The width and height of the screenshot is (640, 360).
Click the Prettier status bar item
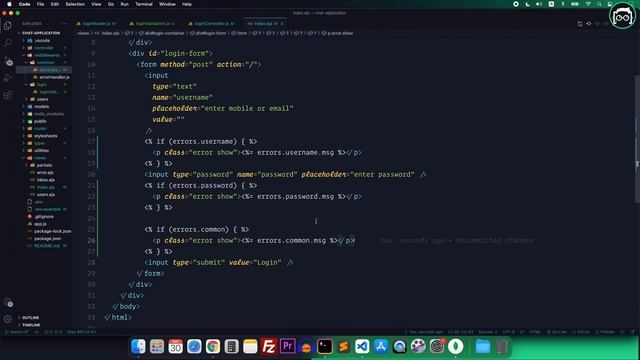[604, 332]
